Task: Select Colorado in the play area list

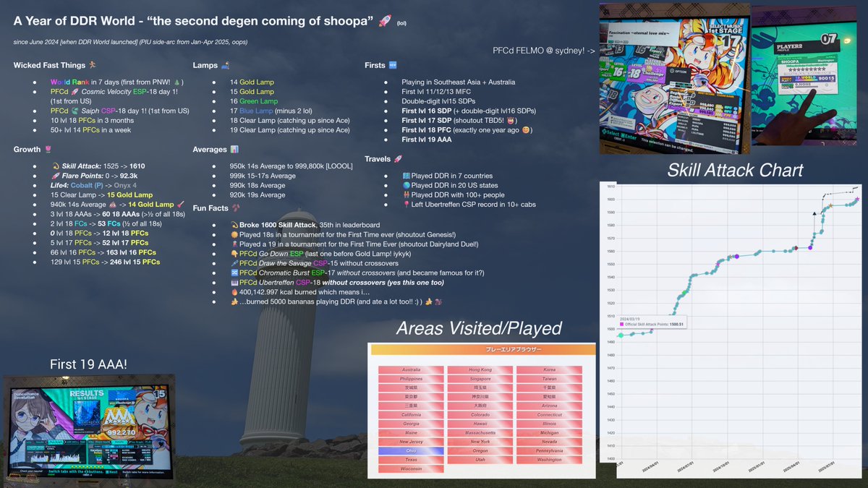Action: (480, 415)
